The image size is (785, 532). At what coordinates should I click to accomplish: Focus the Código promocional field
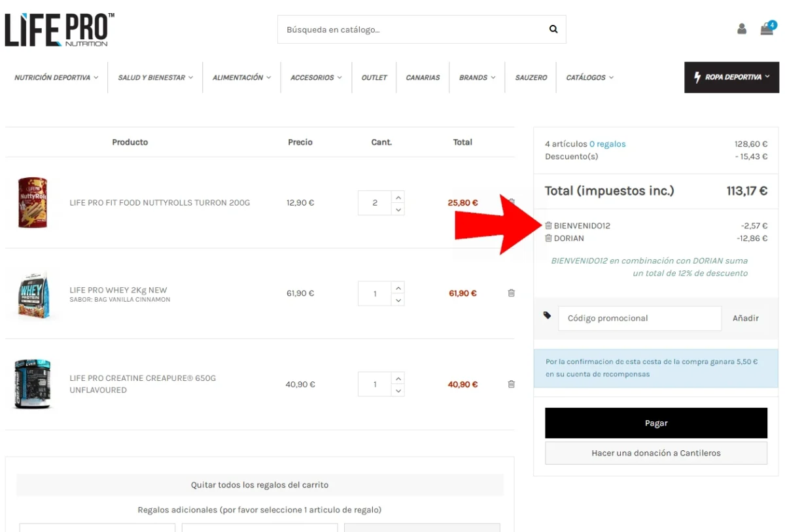(639, 319)
